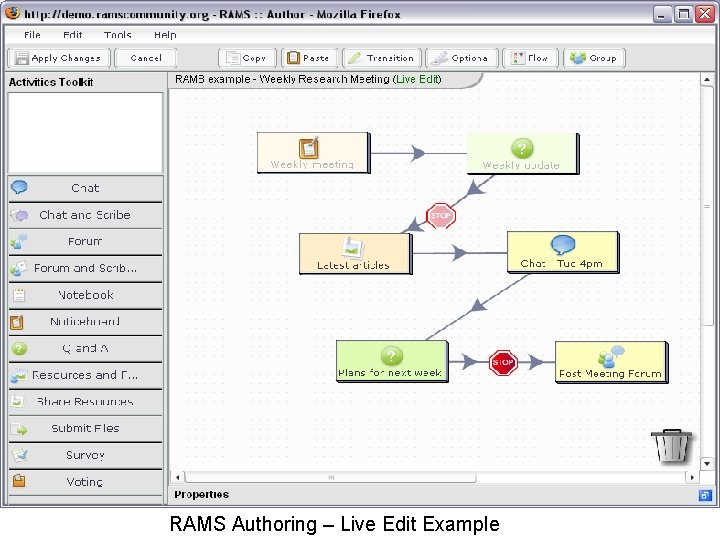Click the Survey toolkit label
Viewport: 720px width, 540px height.
point(85,455)
